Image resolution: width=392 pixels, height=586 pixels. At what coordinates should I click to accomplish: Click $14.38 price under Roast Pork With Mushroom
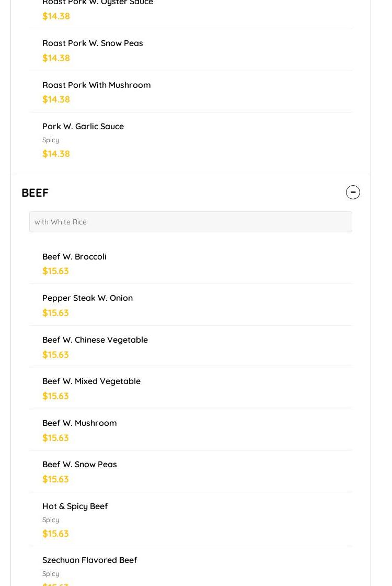(x=56, y=99)
